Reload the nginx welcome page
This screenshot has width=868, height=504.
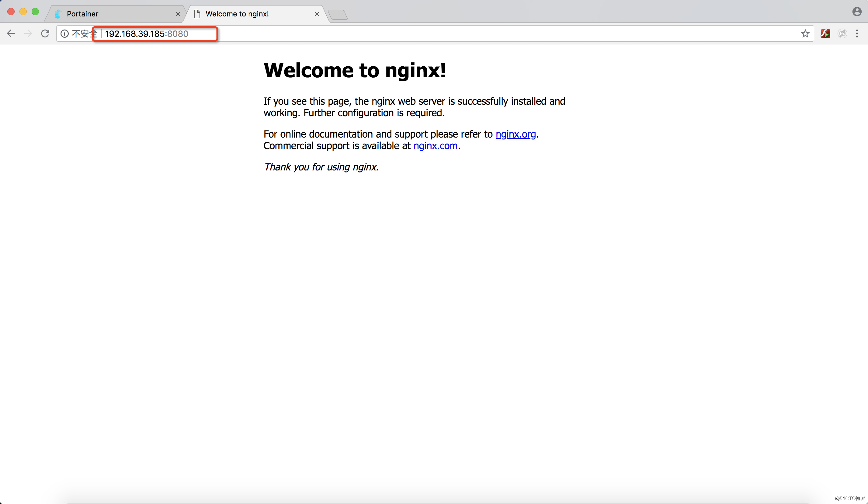click(45, 33)
